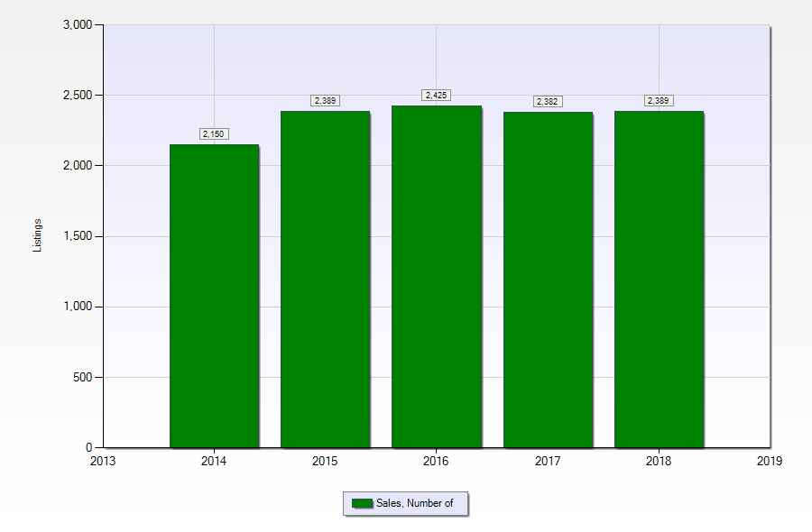Click the 1,500 y-axis label

[78, 236]
